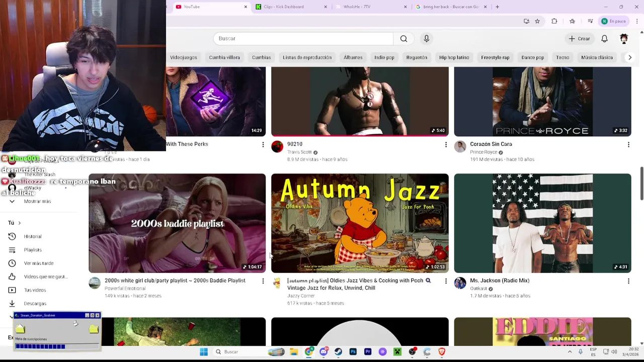Expand the Tú section chevron
The image size is (644, 362).
(x=19, y=223)
